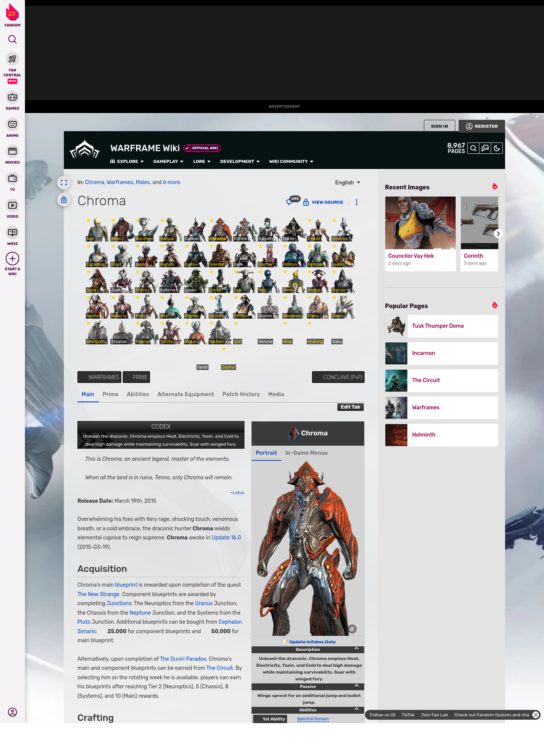Open the Update 16.0 link
544x756 pixels.
226,538
